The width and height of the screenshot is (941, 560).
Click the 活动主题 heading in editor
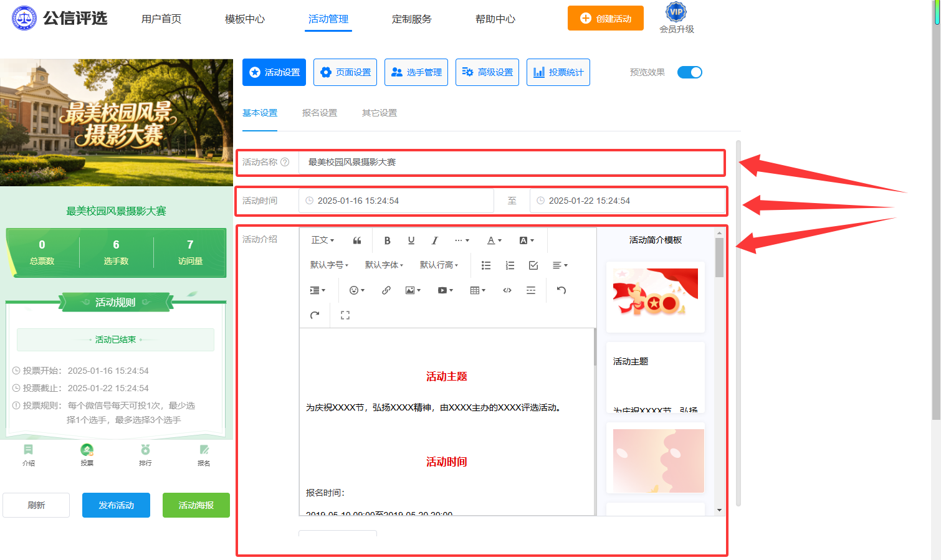tap(446, 376)
